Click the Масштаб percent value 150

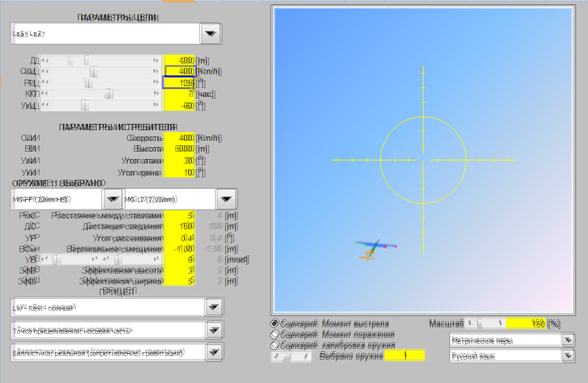tap(525, 324)
